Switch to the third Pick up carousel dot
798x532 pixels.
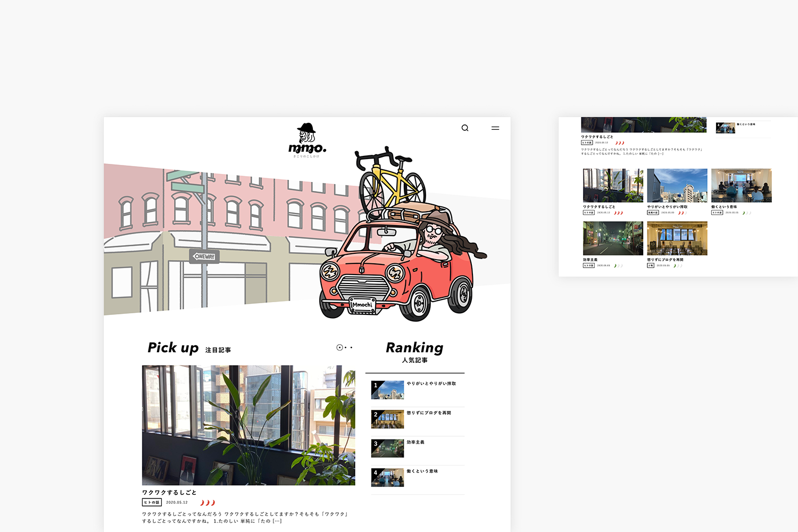pos(352,347)
